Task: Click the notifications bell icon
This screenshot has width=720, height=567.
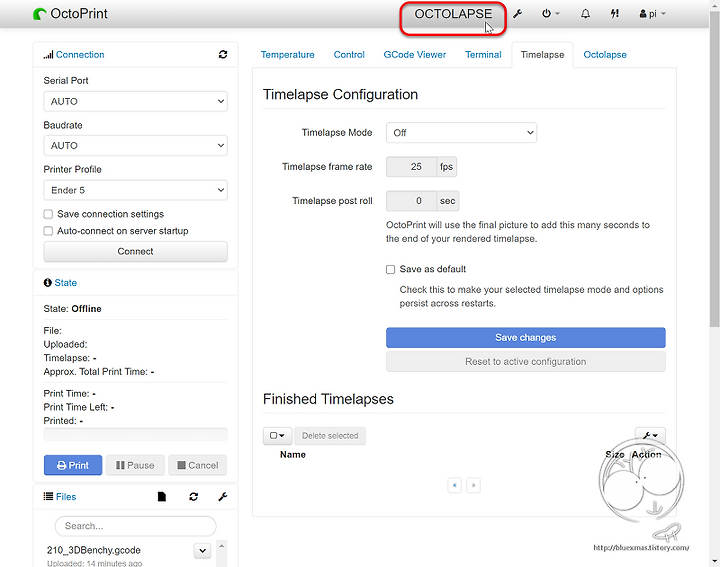Action: coord(585,14)
